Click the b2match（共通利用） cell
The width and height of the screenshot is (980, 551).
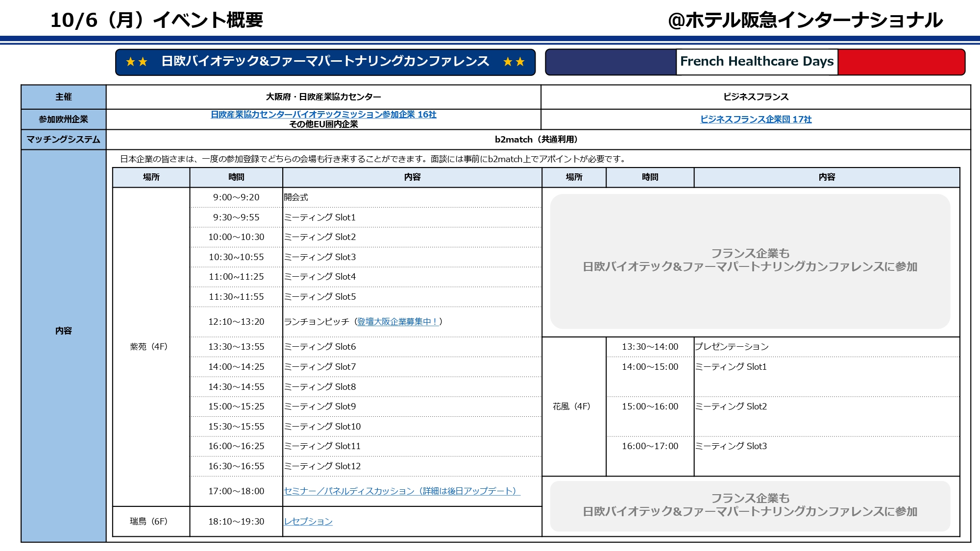click(537, 140)
